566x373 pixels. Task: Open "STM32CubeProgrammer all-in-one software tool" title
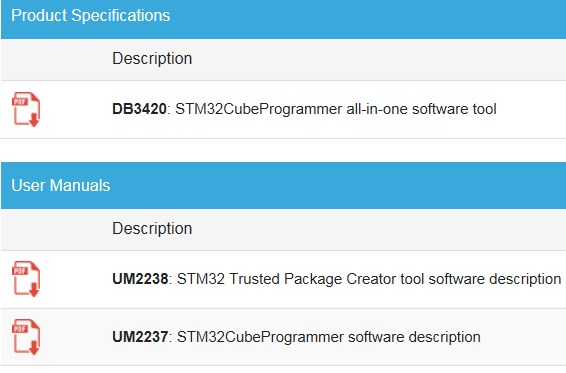click(x=336, y=109)
